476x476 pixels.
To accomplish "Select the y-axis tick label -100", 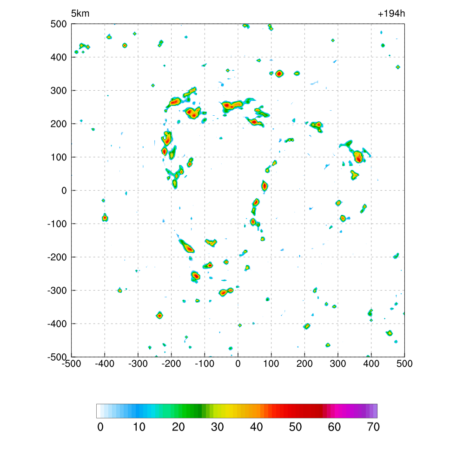I will [x=57, y=224].
